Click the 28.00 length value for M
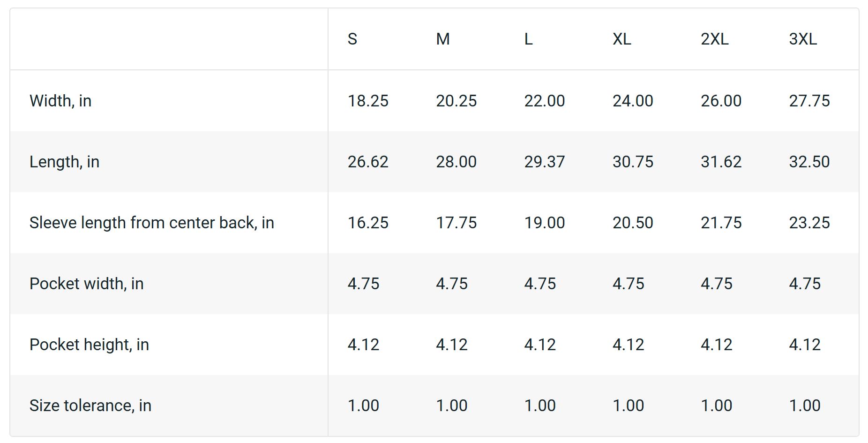The image size is (868, 443). pos(456,162)
